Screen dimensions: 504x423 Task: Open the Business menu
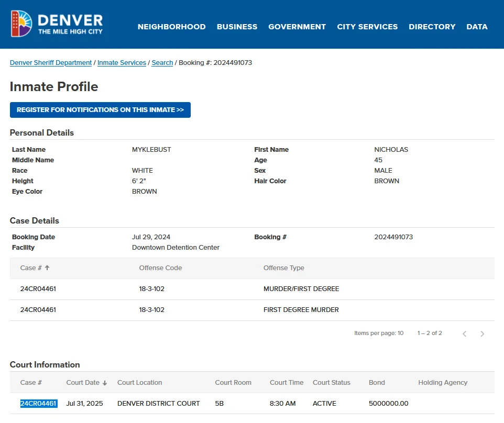tap(237, 27)
